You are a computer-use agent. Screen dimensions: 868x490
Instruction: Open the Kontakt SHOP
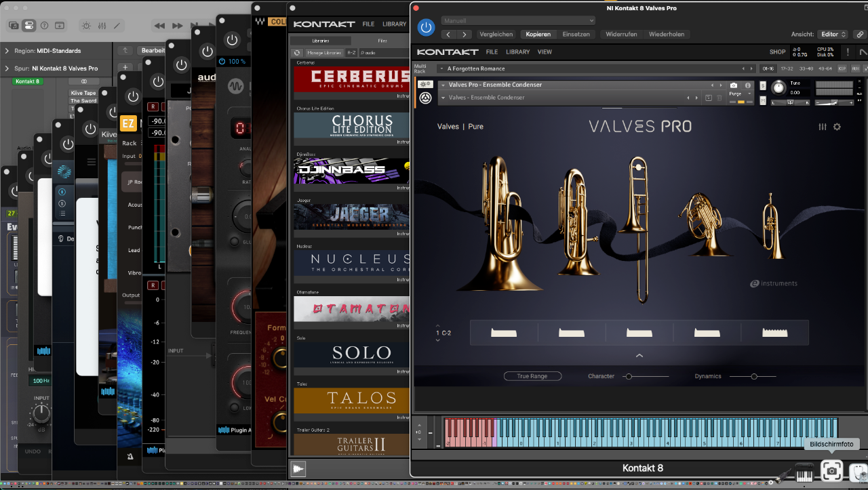click(x=777, y=52)
